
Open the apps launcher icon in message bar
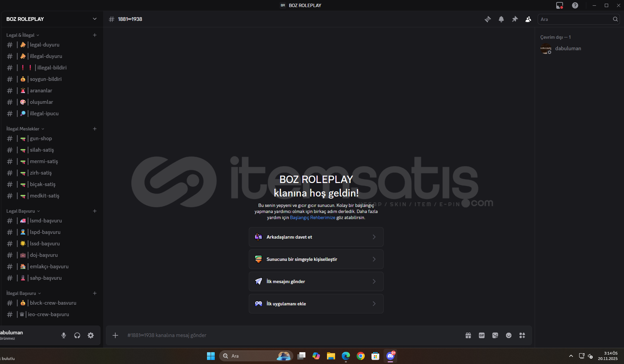[522, 335]
